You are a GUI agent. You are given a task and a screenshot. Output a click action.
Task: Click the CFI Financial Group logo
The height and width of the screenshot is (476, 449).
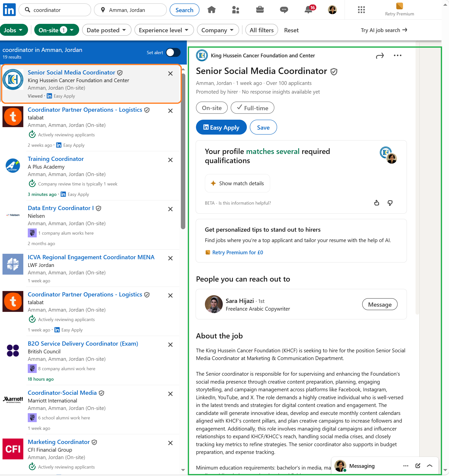coord(13,449)
